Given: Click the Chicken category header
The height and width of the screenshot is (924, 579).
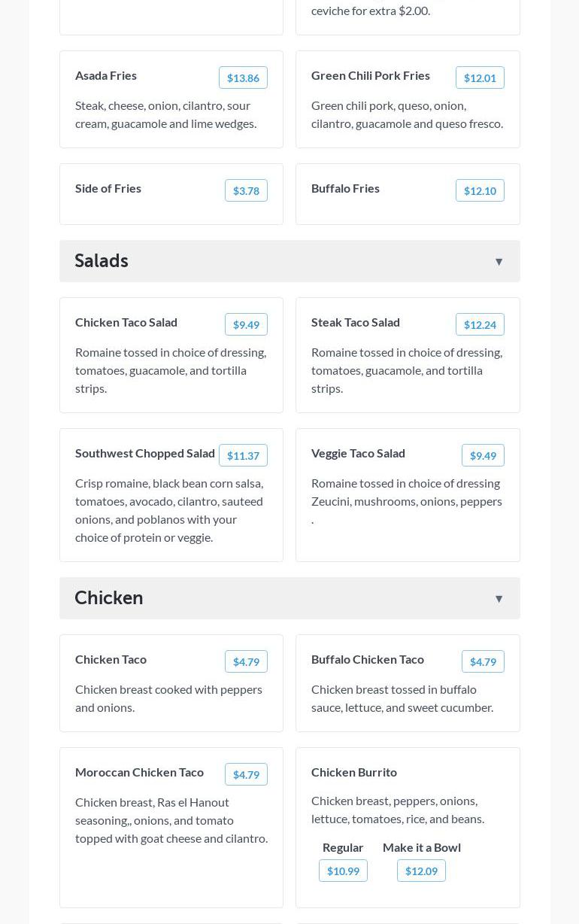Looking at the screenshot, I should click(x=109, y=598).
